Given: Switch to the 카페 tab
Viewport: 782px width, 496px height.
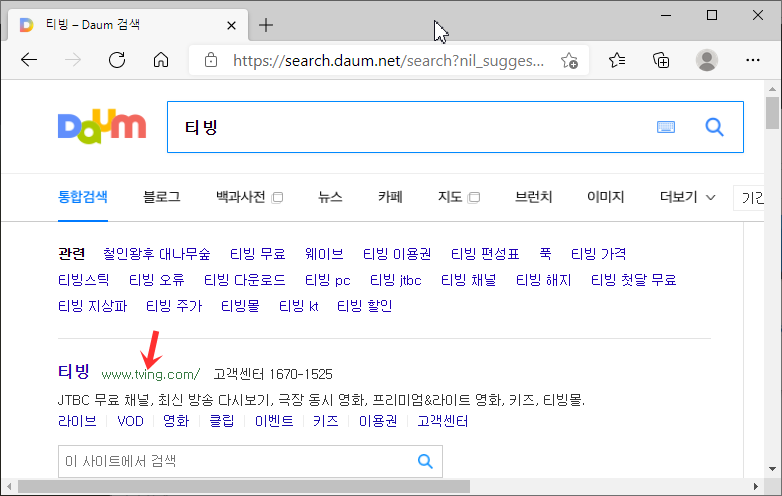Looking at the screenshot, I should pyautogui.click(x=390, y=197).
